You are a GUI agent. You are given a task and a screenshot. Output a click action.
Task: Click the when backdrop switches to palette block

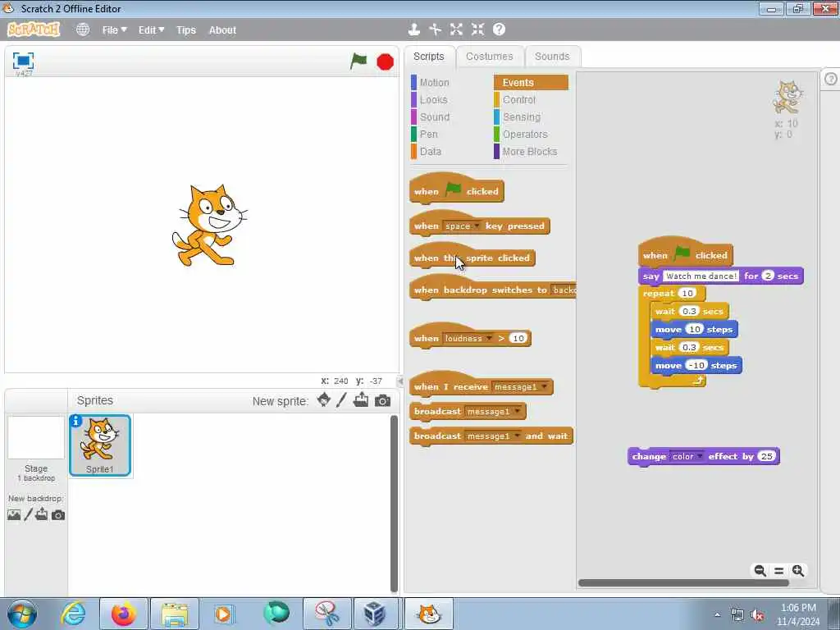493,290
